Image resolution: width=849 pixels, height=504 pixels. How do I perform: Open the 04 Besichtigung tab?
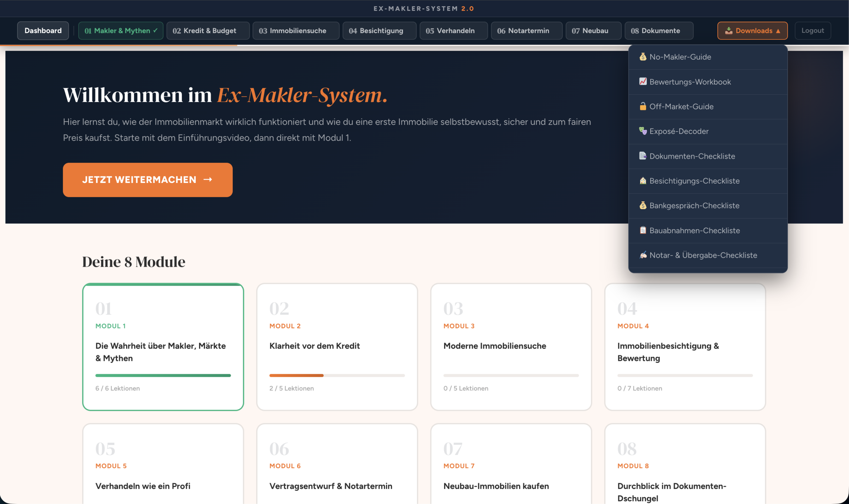click(379, 30)
